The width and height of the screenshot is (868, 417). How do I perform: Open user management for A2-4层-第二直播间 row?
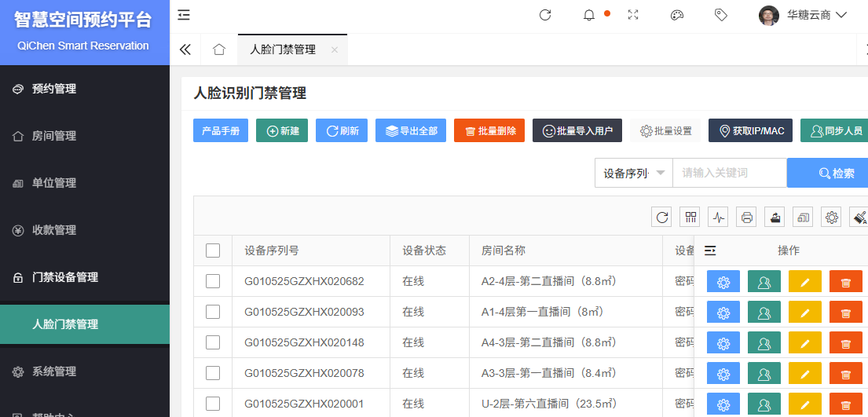pyautogui.click(x=764, y=282)
